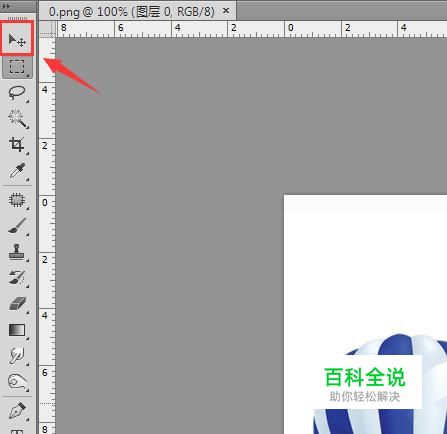Click the ruler origin corner box

click(47, 29)
